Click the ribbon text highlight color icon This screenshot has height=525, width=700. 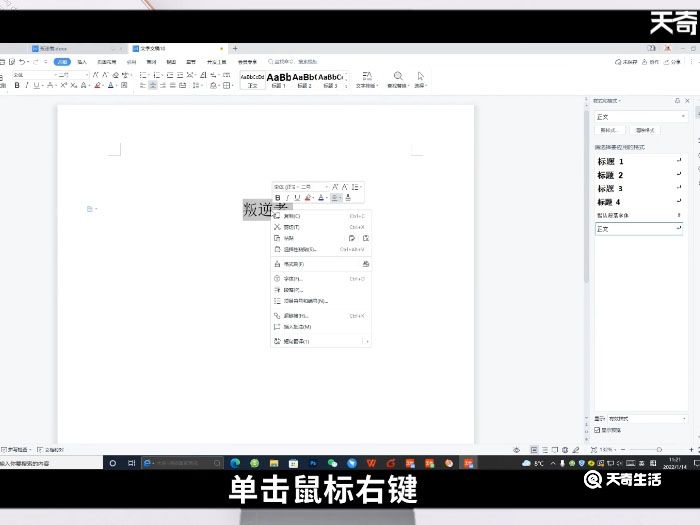pos(97,85)
